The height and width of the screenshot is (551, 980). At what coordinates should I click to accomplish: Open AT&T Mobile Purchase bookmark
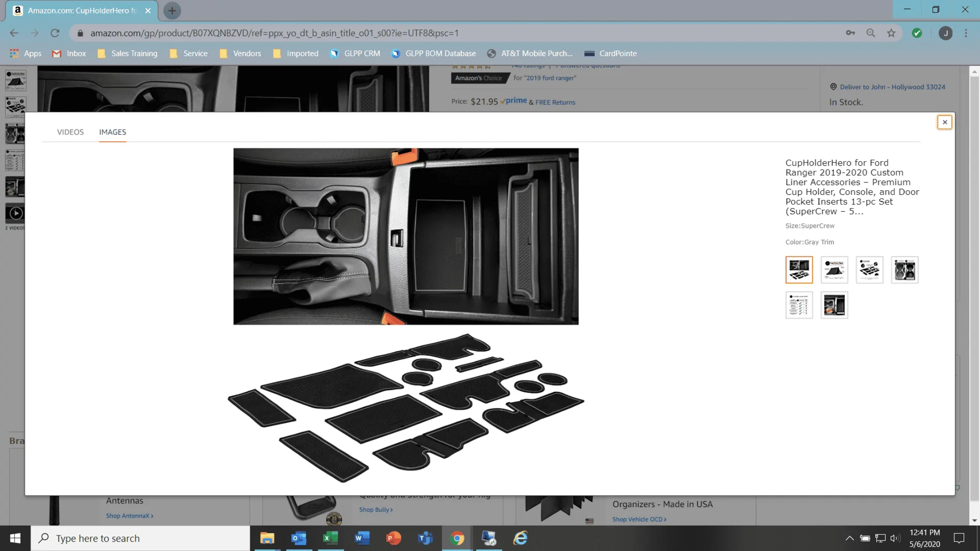[x=530, y=53]
